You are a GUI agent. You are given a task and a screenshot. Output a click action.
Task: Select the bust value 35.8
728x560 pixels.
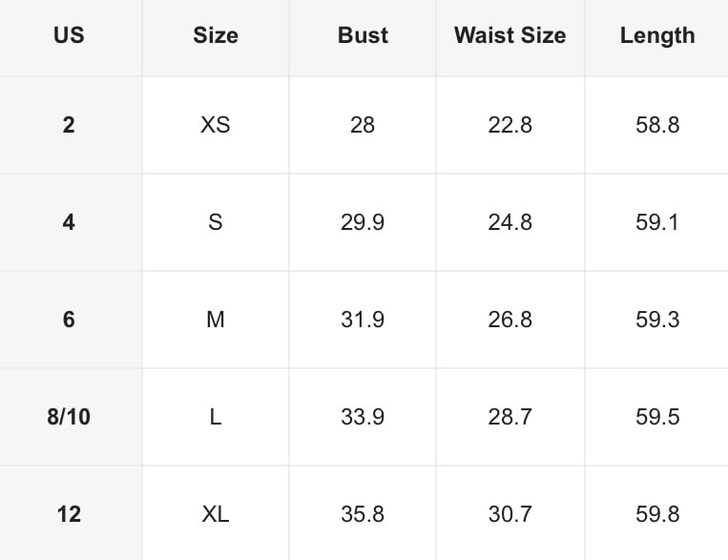click(x=363, y=513)
